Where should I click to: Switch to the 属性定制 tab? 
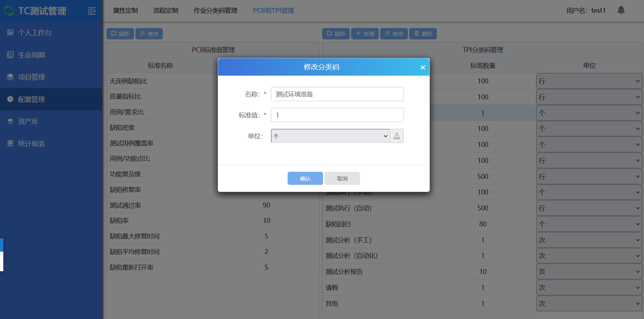point(125,11)
